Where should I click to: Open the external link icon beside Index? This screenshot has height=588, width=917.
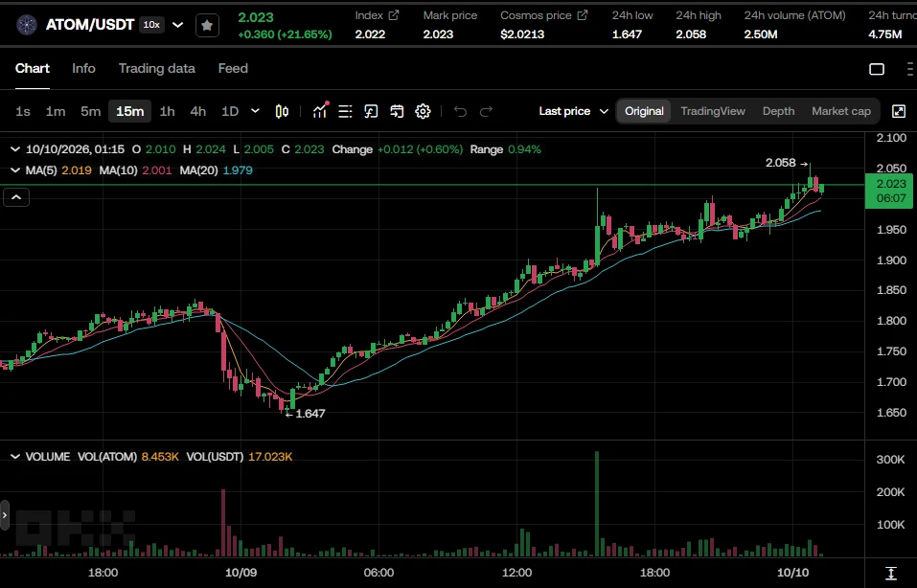click(394, 15)
